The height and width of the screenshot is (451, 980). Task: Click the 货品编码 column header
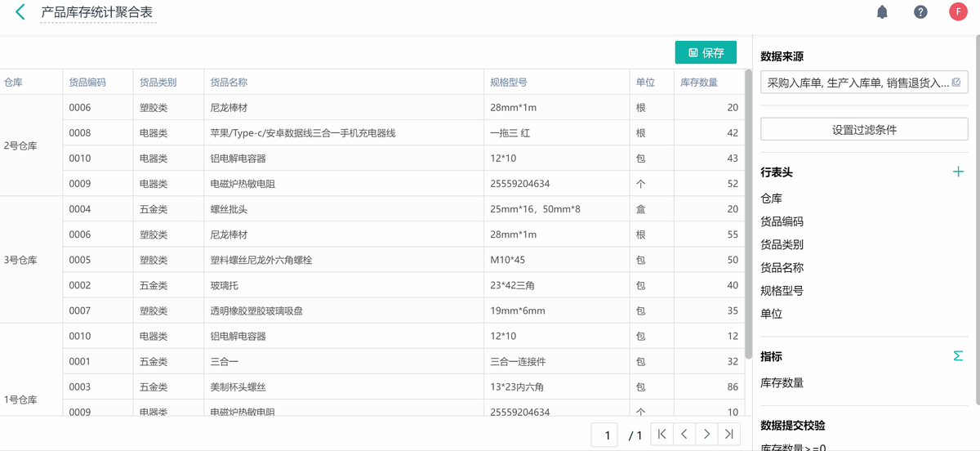click(x=98, y=83)
